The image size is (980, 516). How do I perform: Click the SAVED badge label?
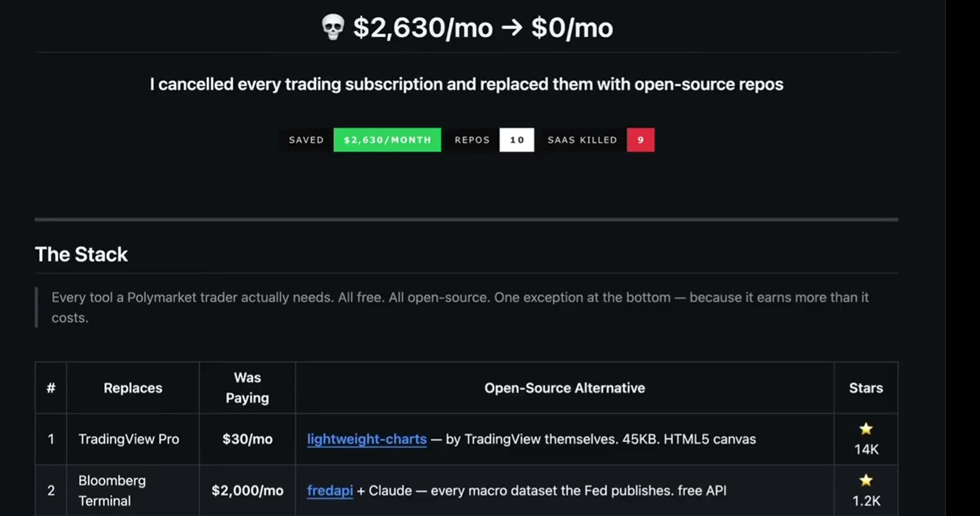click(306, 140)
